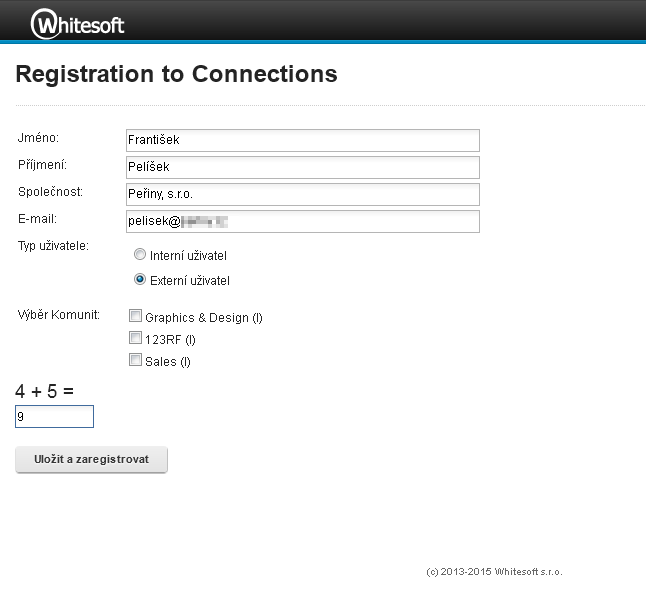Image resolution: width=646 pixels, height=610 pixels.
Task: Click the Whitesoft s.r.o. copyright footer text
Action: click(x=494, y=572)
